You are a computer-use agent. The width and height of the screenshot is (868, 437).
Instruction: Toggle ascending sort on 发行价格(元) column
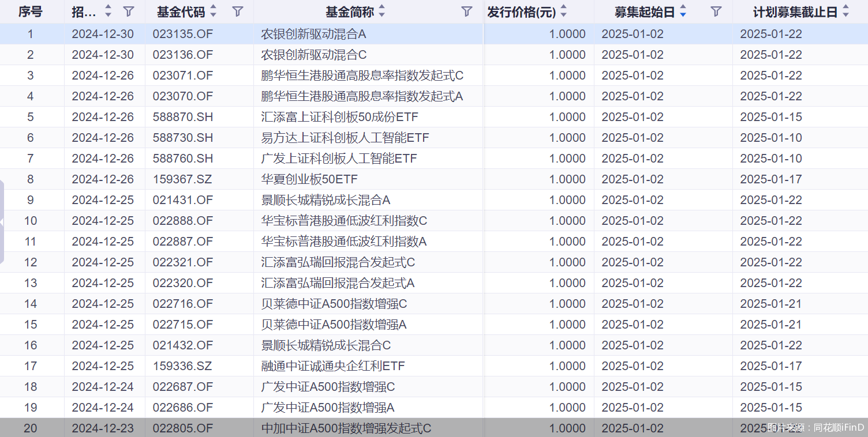(x=563, y=7)
